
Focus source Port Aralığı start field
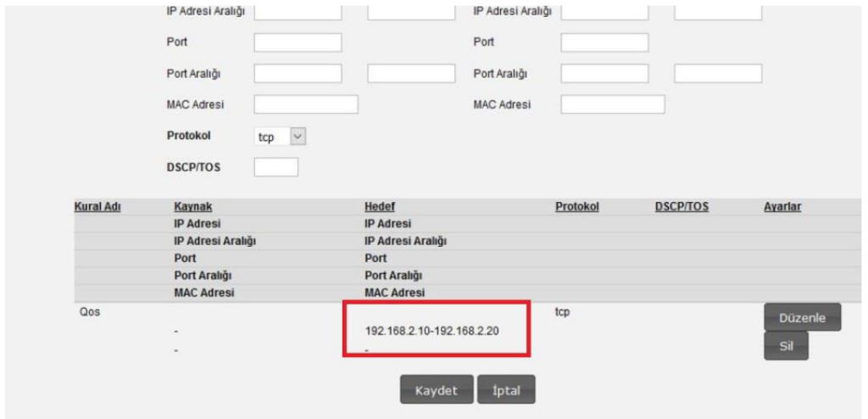[x=298, y=73]
